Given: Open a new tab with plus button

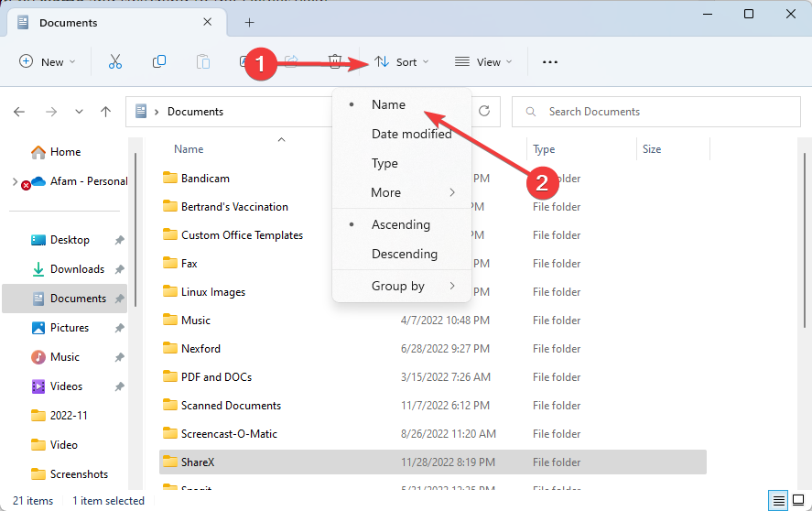Looking at the screenshot, I should (249, 22).
